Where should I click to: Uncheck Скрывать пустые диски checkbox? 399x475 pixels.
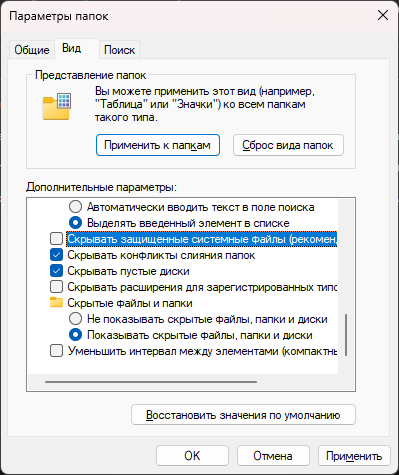tap(56, 271)
